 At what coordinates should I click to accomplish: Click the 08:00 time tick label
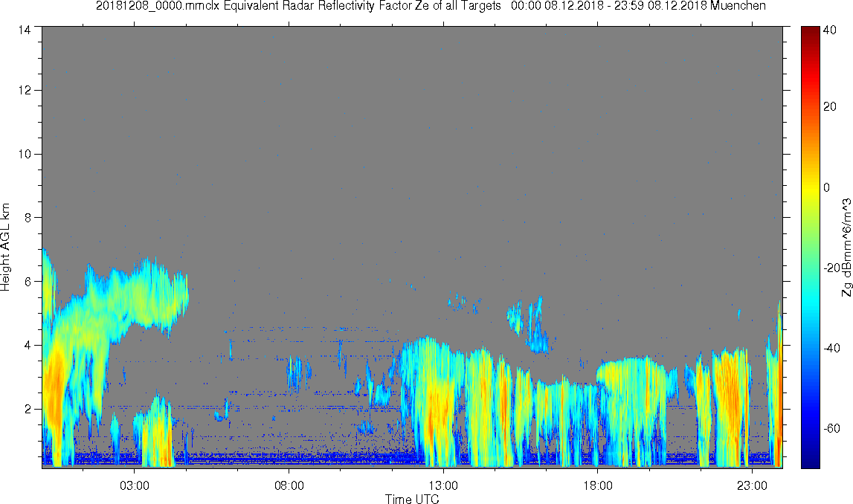click(x=289, y=485)
